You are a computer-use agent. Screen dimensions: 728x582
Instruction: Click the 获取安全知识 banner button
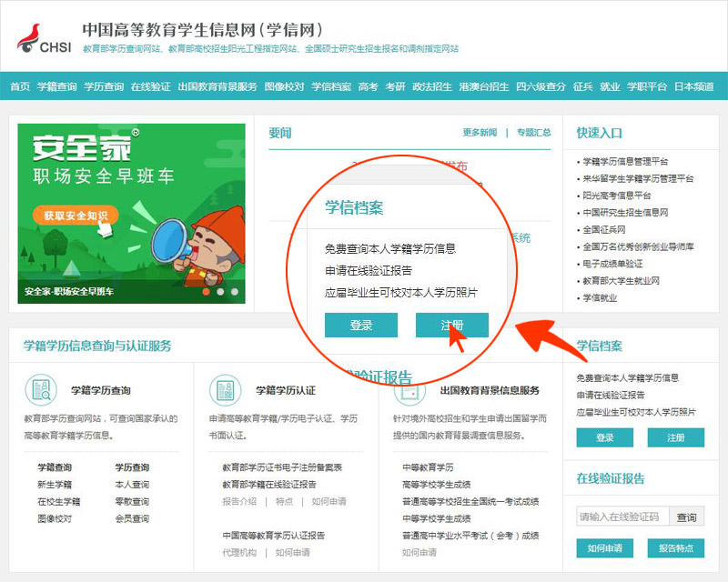76,216
